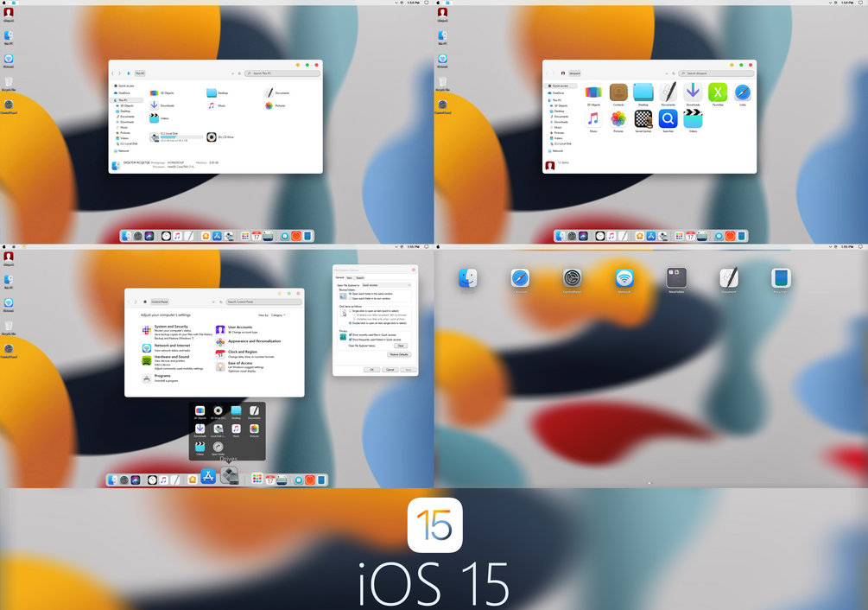Open large Pictures icon in skinpack window

coord(618,118)
